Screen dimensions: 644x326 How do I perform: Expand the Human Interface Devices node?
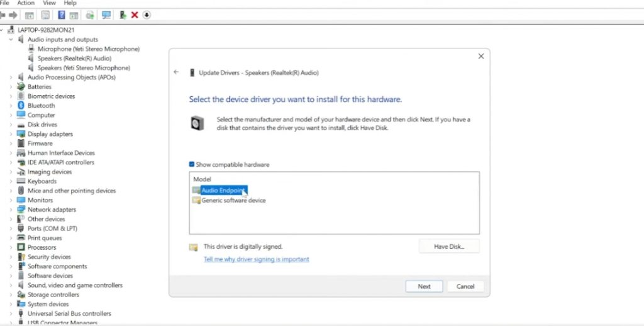pos(11,153)
